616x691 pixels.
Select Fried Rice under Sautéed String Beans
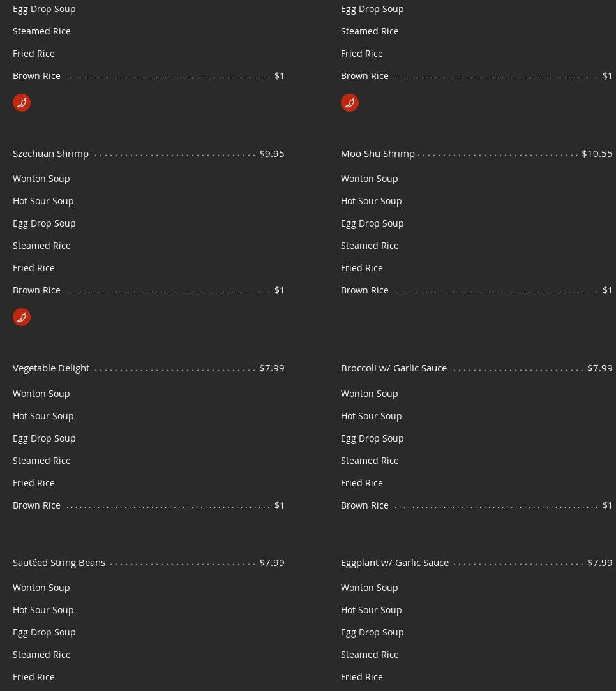click(34, 677)
